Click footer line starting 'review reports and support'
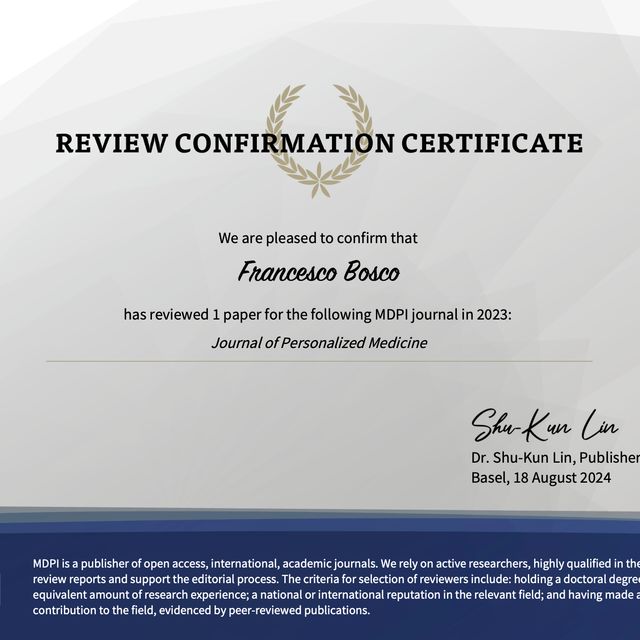The width and height of the screenshot is (640, 640). [x=336, y=579]
